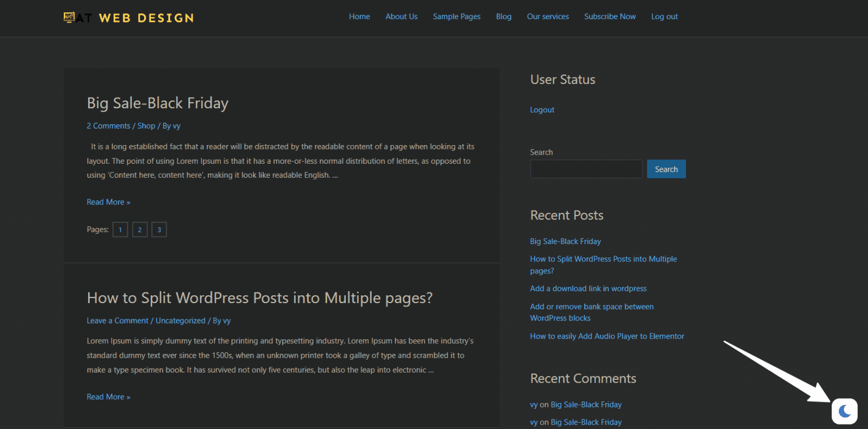Click author vy under the WordPress split post
Screen dimensions: 868x429
click(x=227, y=320)
